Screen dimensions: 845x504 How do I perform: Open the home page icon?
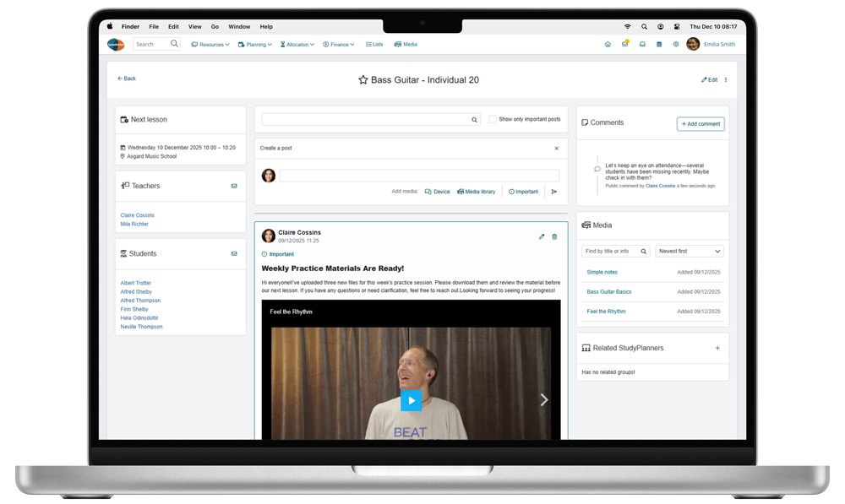click(x=608, y=45)
